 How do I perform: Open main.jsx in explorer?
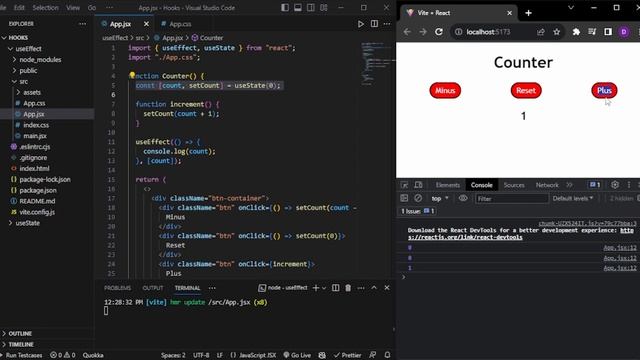35,136
